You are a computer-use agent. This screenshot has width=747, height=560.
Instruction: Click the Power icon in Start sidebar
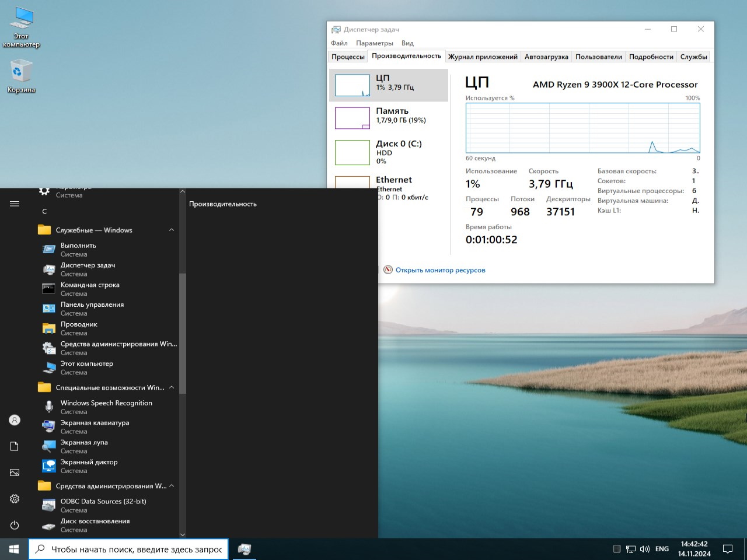[15, 525]
